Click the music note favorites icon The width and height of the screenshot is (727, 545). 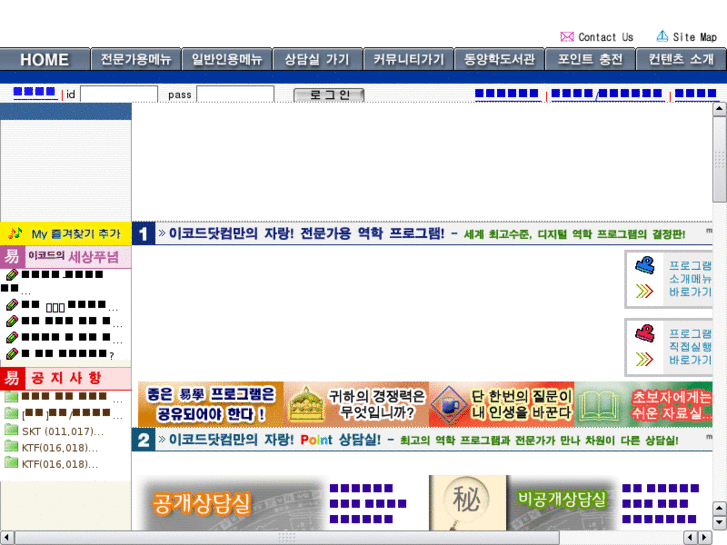click(15, 232)
